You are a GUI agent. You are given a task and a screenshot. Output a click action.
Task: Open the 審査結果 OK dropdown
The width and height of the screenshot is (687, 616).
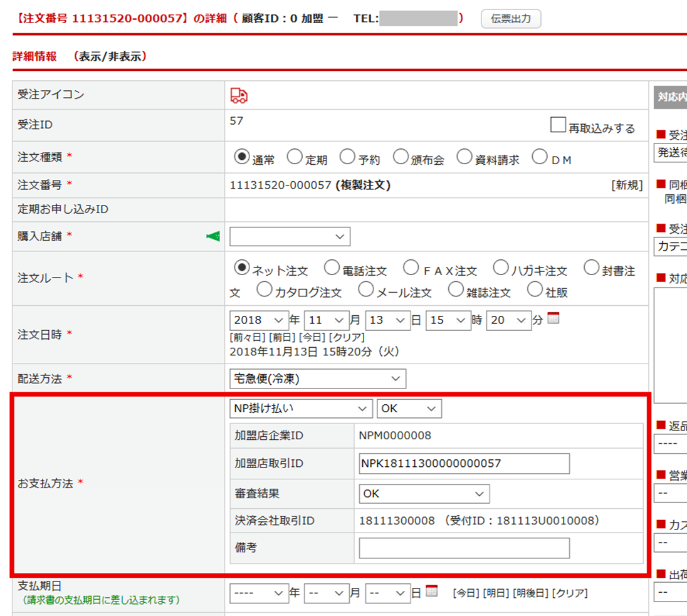click(x=424, y=494)
